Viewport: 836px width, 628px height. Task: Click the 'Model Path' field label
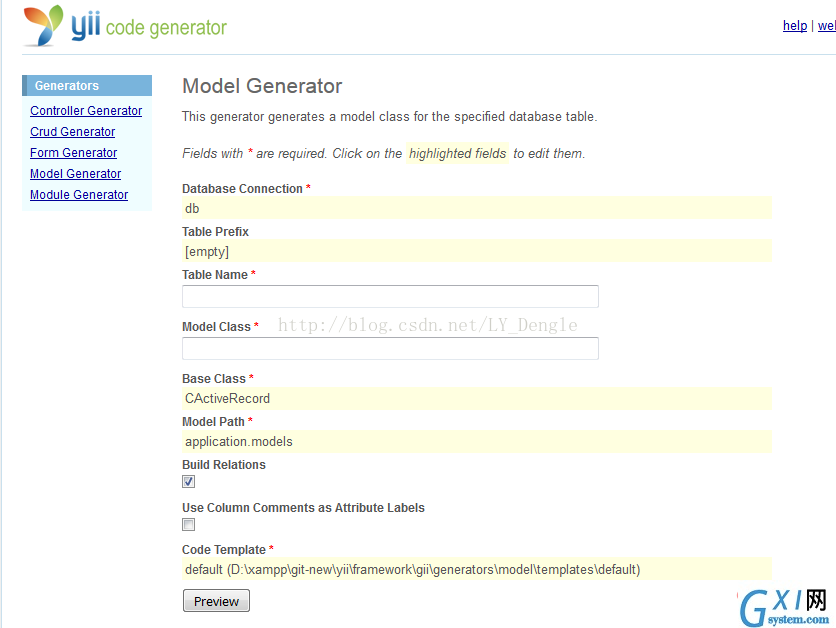(x=213, y=422)
